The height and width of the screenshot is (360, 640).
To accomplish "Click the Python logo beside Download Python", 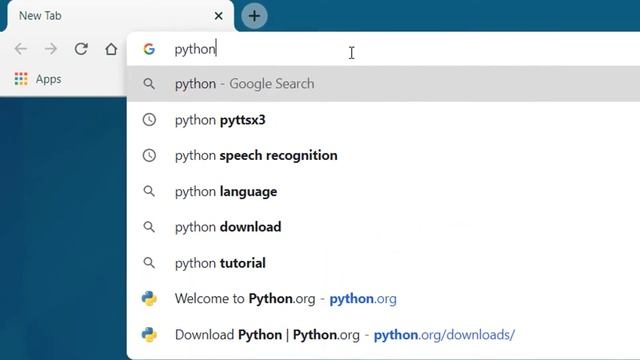I will click(149, 335).
